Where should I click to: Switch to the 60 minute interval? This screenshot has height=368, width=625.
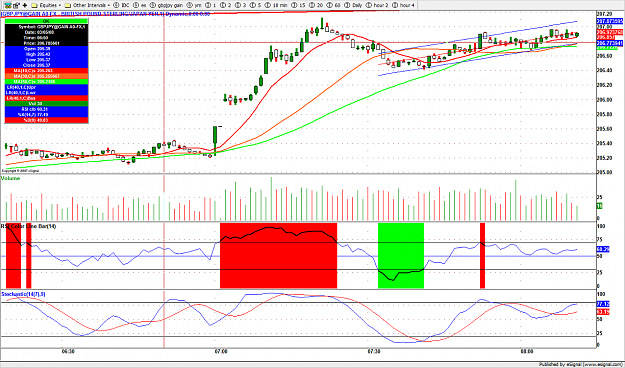(334, 6)
